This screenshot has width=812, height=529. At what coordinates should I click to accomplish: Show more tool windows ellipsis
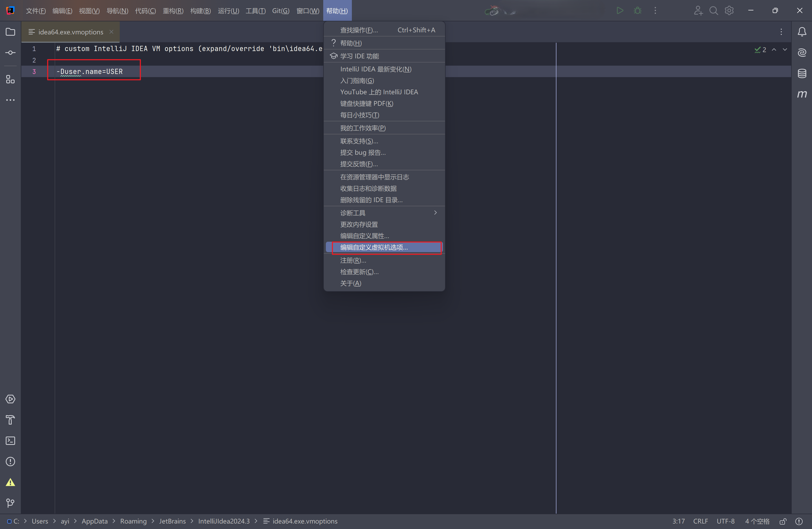(x=11, y=100)
